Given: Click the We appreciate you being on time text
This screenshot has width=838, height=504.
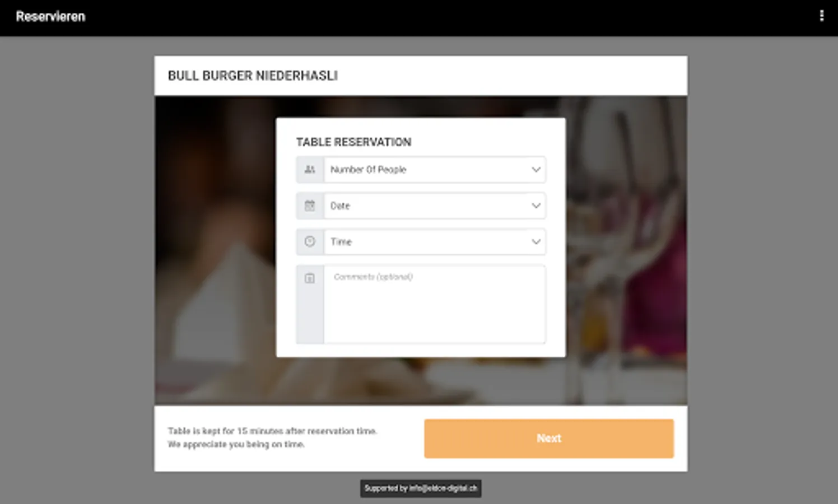Looking at the screenshot, I should (x=236, y=444).
